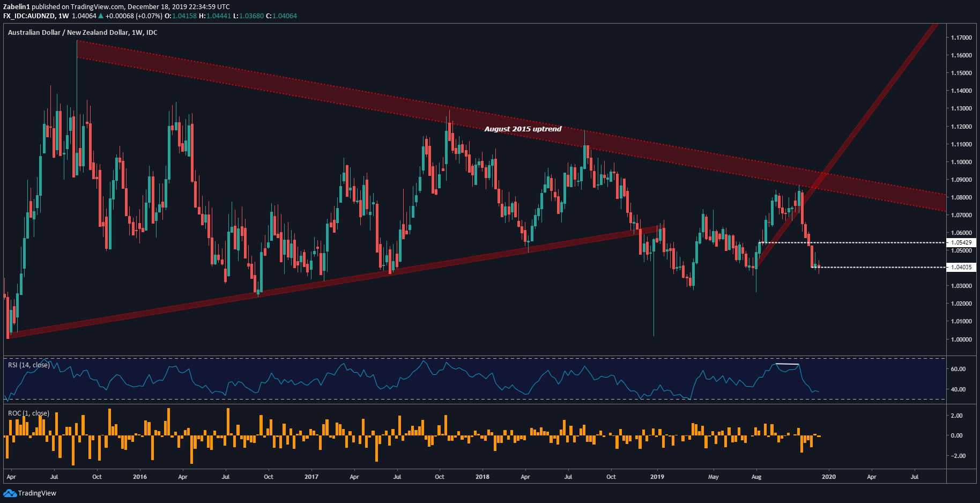The width and height of the screenshot is (980, 503).
Task: Click the 1.17000 price scale label
Action: [x=961, y=38]
